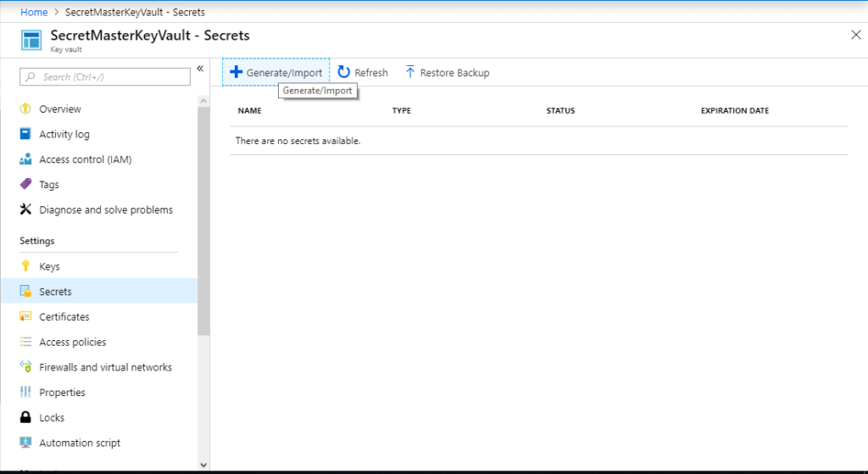The height and width of the screenshot is (474, 868).
Task: Click the sidebar scrollbar thumb
Action: pyautogui.click(x=203, y=221)
